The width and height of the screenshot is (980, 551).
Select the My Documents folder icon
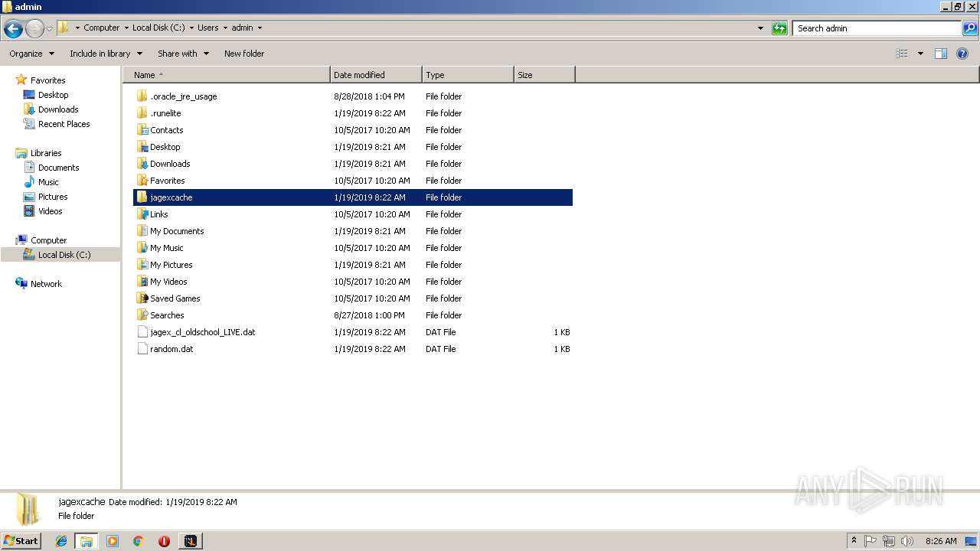point(142,231)
